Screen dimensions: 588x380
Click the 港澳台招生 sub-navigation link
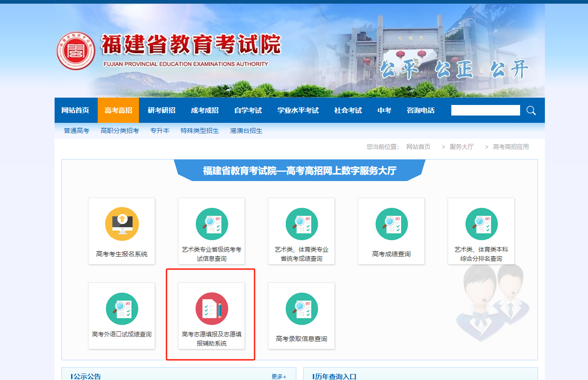[x=246, y=131]
